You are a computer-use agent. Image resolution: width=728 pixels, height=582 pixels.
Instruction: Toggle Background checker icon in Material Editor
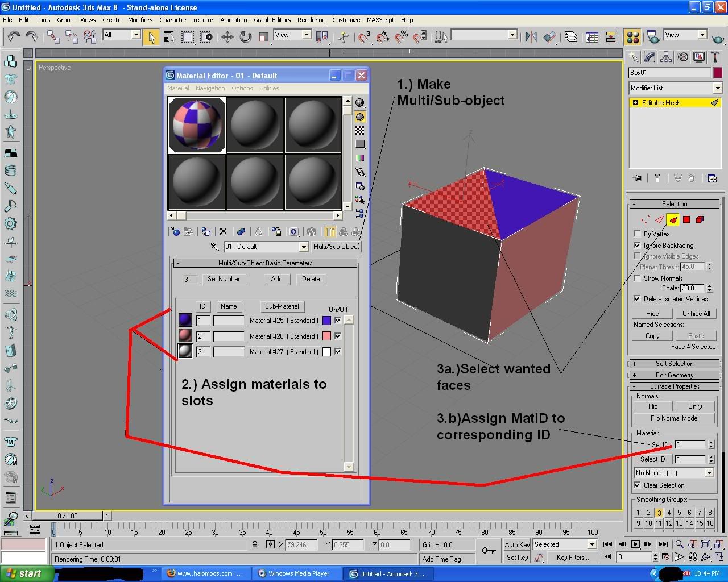point(359,131)
